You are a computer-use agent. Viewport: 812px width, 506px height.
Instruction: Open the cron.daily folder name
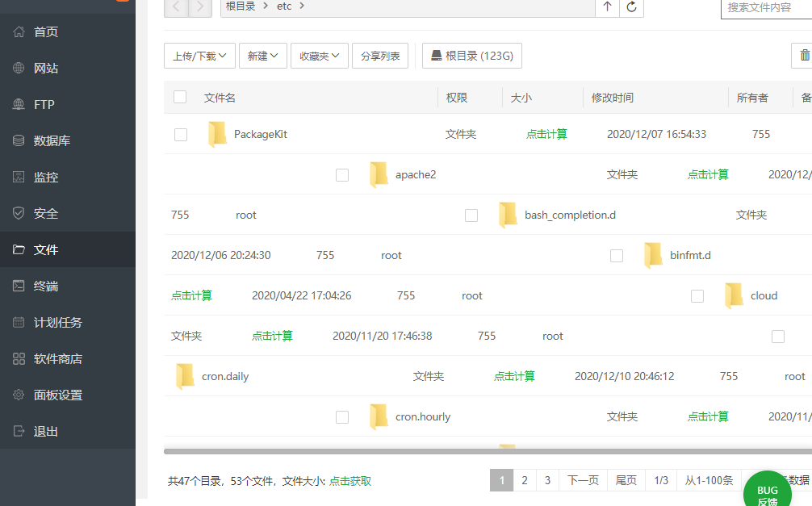pyautogui.click(x=225, y=377)
